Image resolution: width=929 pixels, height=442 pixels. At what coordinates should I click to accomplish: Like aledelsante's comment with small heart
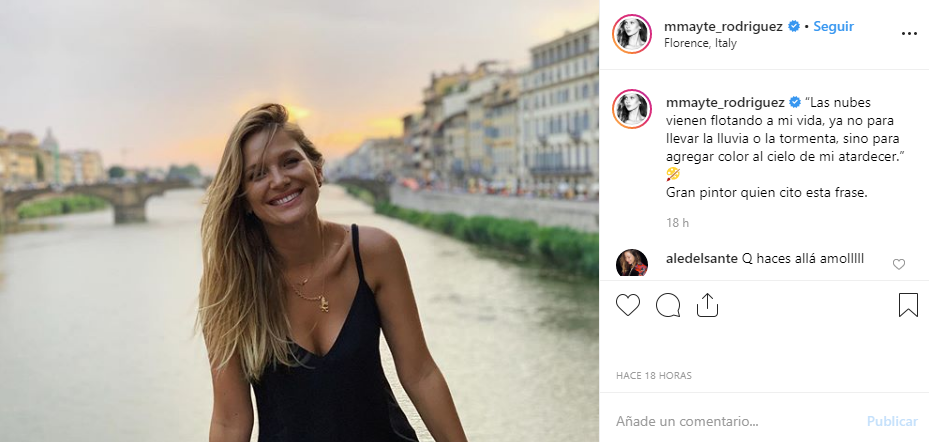[898, 264]
